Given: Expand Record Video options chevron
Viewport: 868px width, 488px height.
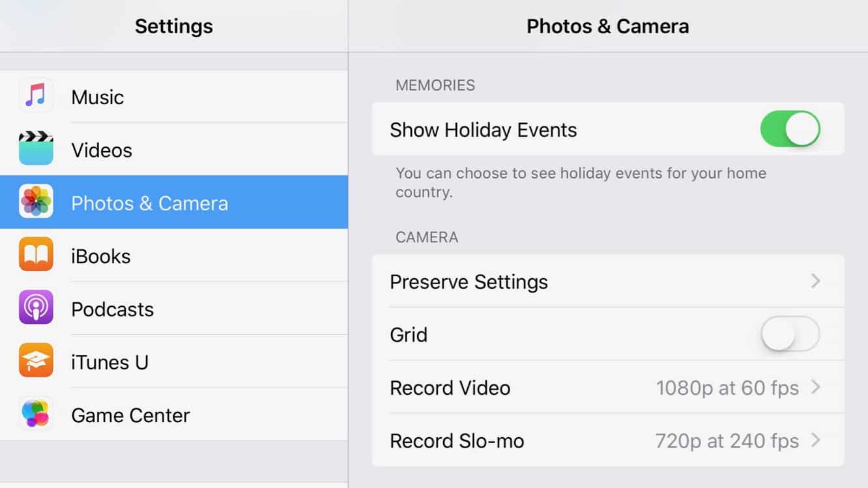Looking at the screenshot, I should coord(815,388).
